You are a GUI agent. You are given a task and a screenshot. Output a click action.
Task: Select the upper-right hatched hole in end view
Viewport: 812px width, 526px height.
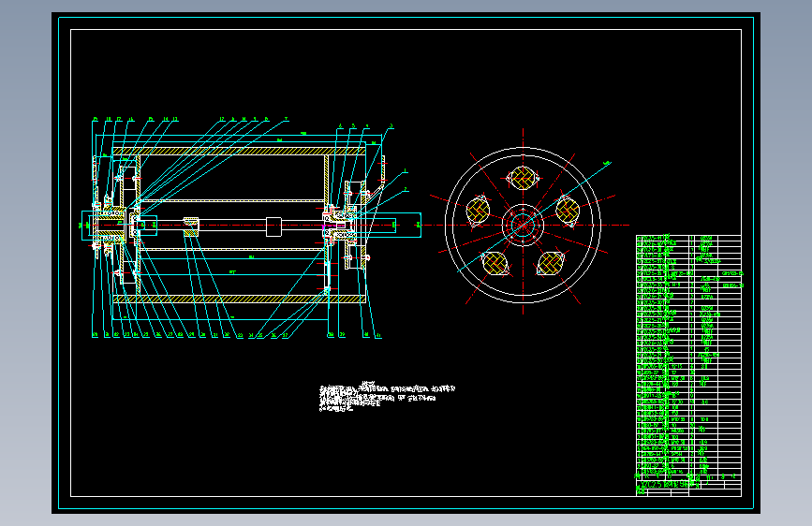[568, 211]
